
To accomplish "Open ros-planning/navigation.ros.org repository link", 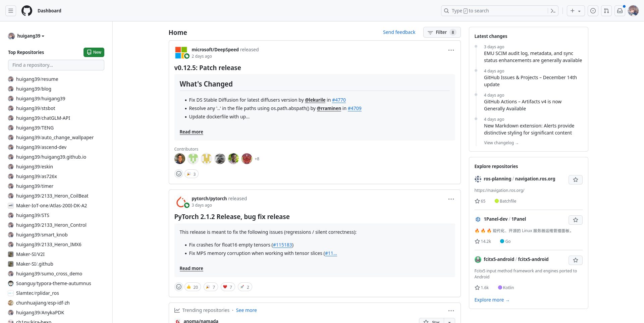I will click(x=519, y=179).
